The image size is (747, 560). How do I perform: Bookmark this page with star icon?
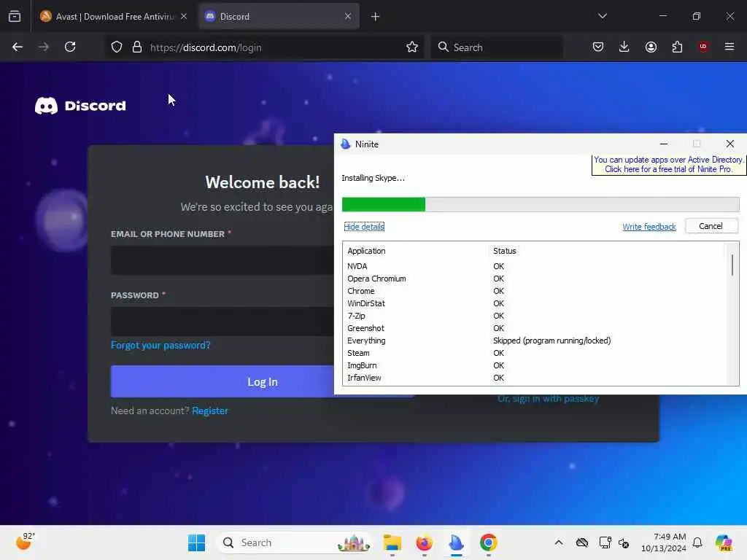pos(412,47)
